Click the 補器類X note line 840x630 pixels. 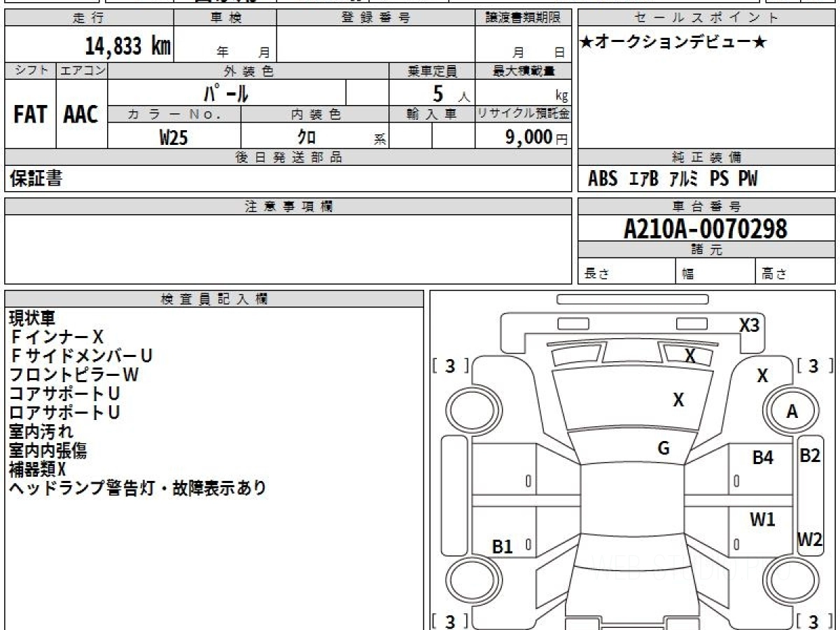pyautogui.click(x=38, y=470)
